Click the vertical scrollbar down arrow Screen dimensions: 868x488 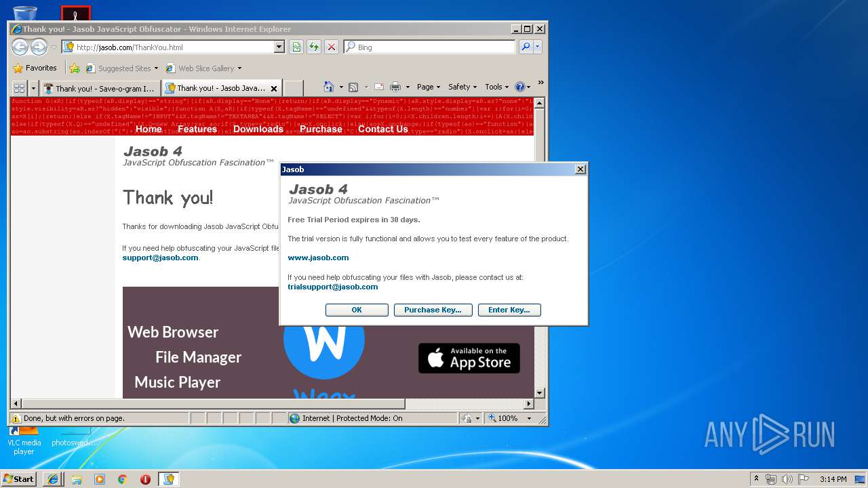(x=539, y=392)
